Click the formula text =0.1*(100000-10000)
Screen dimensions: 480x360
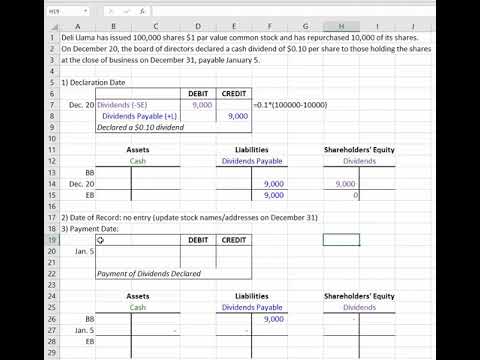pyautogui.click(x=290, y=105)
